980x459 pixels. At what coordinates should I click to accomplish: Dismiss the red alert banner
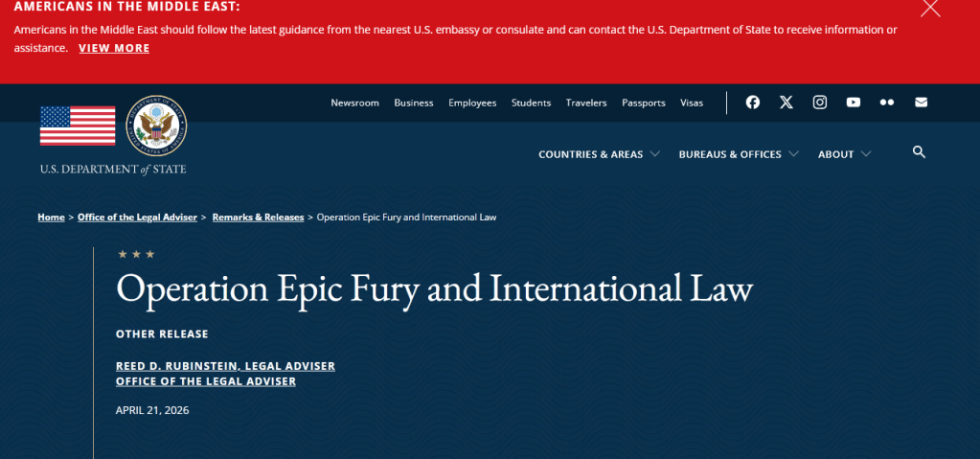pos(930,9)
